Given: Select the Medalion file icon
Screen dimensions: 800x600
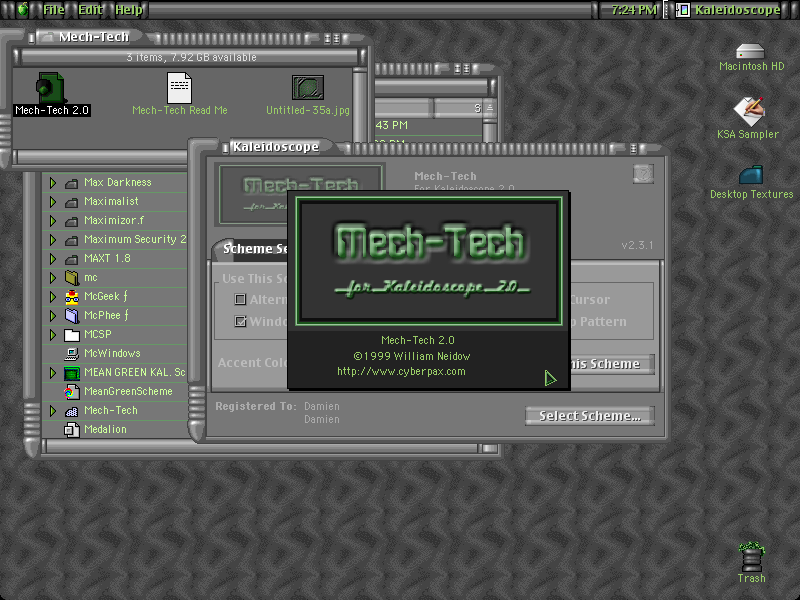Looking at the screenshot, I should click(x=72, y=430).
